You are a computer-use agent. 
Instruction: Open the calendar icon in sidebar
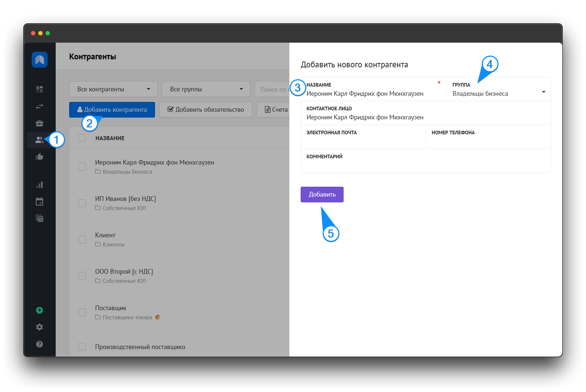click(40, 202)
